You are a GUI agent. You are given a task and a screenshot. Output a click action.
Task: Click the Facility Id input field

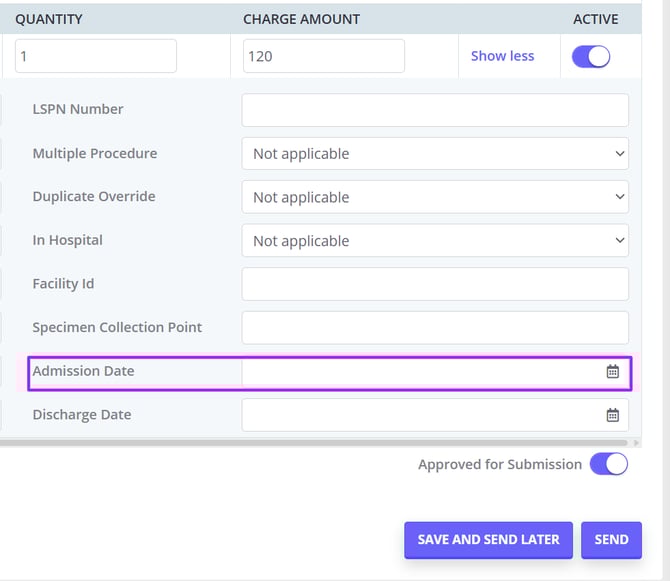[435, 284]
